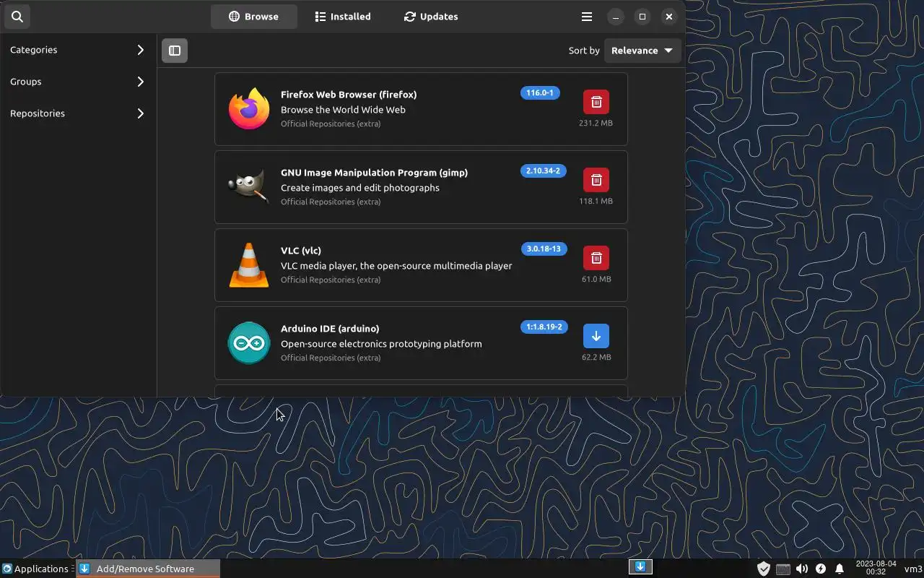The image size is (924, 578).
Task: Select Add/Remove Software taskbar entry
Action: click(148, 569)
